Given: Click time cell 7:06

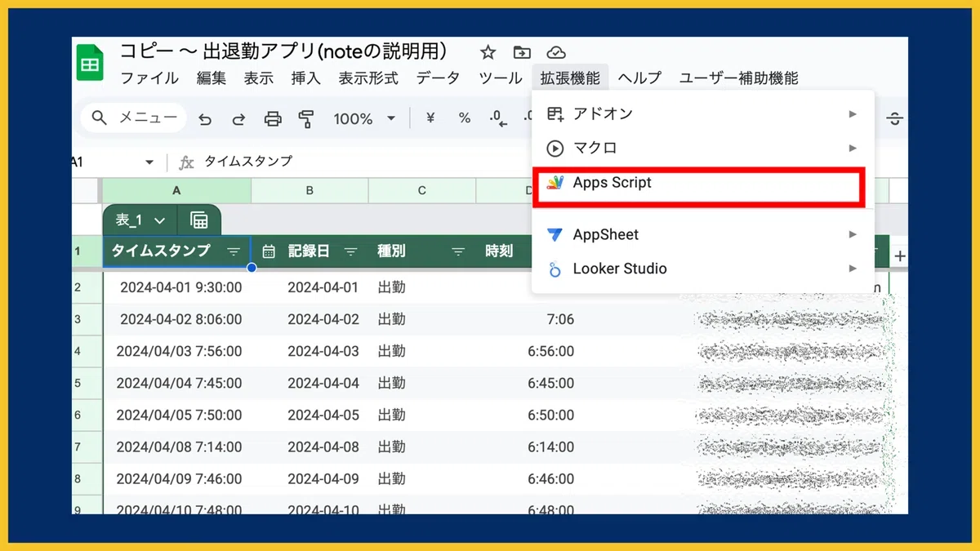Looking at the screenshot, I should (560, 319).
